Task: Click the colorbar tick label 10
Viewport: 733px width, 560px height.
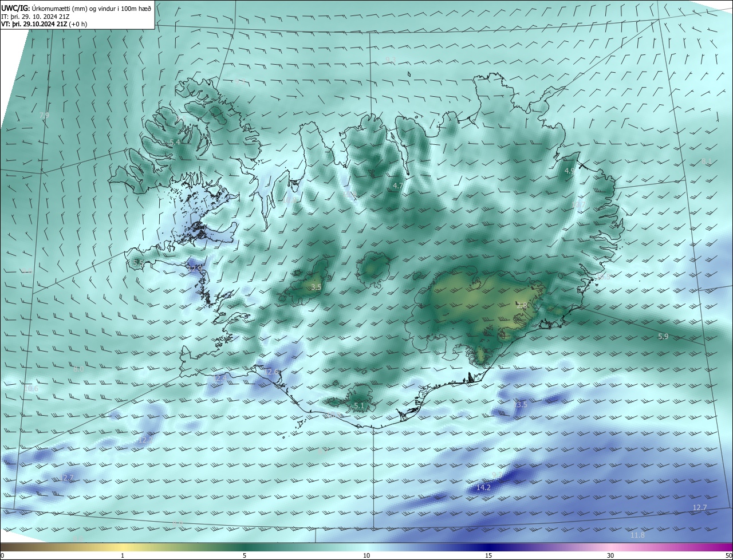Action: [366, 555]
